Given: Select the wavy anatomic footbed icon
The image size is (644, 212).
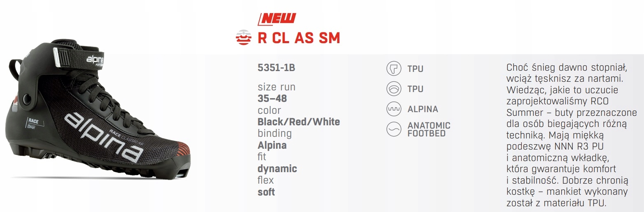Looking at the screenshot, I should pyautogui.click(x=393, y=129).
